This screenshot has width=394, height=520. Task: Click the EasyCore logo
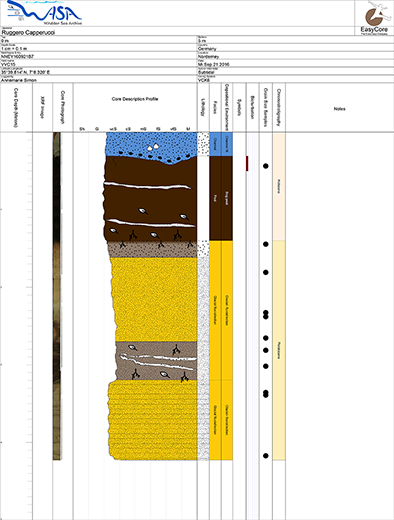click(374, 18)
